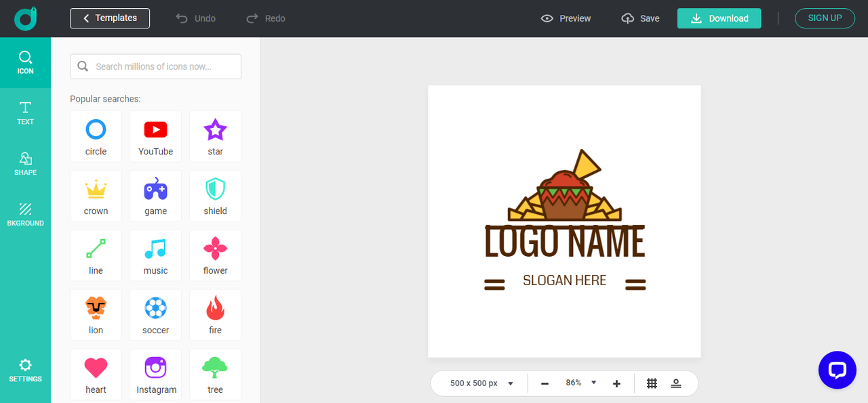868x403 pixels.
Task: Select the soccer ball icon search
Action: [155, 315]
